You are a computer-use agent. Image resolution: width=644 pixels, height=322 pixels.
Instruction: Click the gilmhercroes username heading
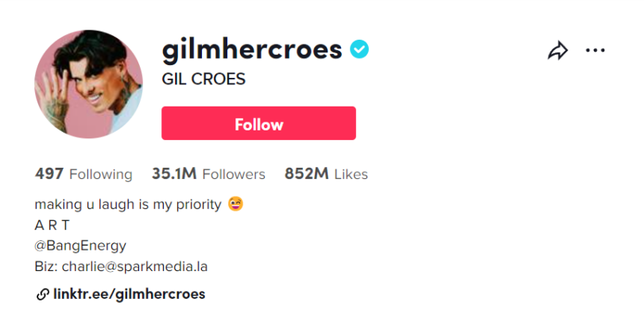point(252,50)
